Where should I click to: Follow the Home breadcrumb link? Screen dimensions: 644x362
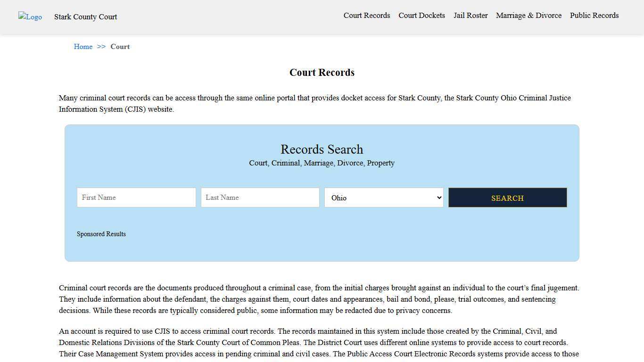coord(83,47)
